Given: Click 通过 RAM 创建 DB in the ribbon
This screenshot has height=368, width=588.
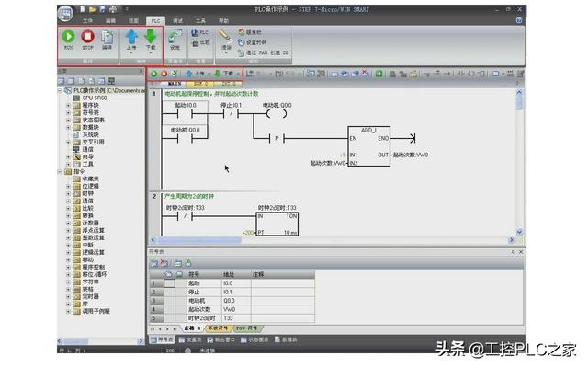Looking at the screenshot, I should pos(264,53).
